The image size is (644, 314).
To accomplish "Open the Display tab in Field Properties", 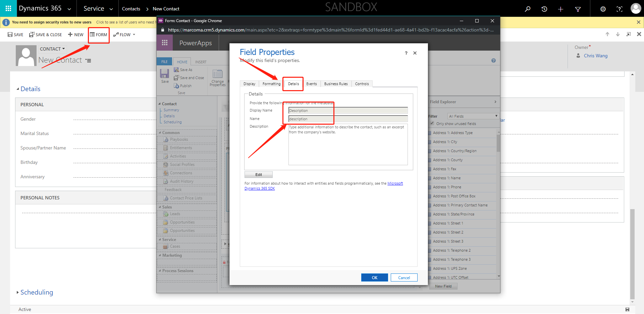I will tap(249, 84).
